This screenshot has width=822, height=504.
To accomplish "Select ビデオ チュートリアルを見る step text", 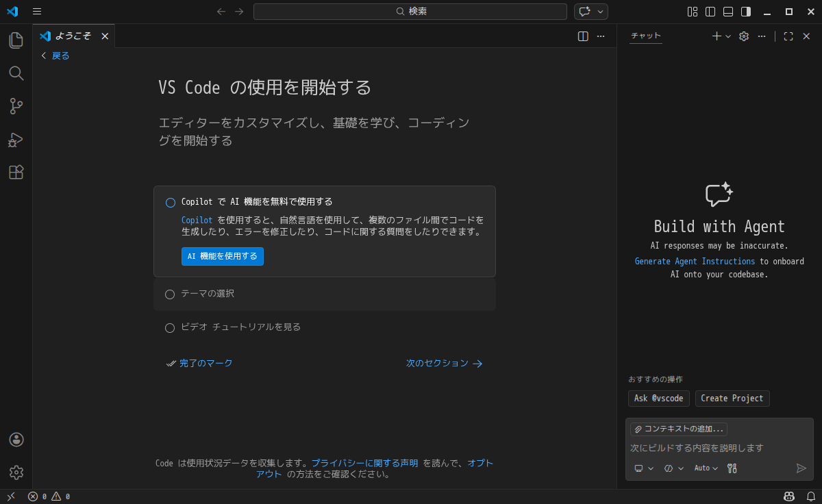I will pyautogui.click(x=240, y=327).
